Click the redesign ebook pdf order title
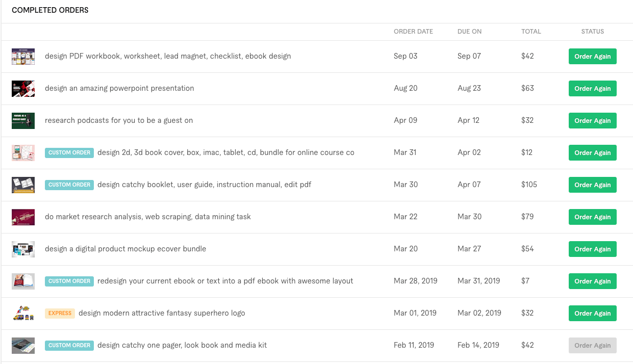 [225, 281]
